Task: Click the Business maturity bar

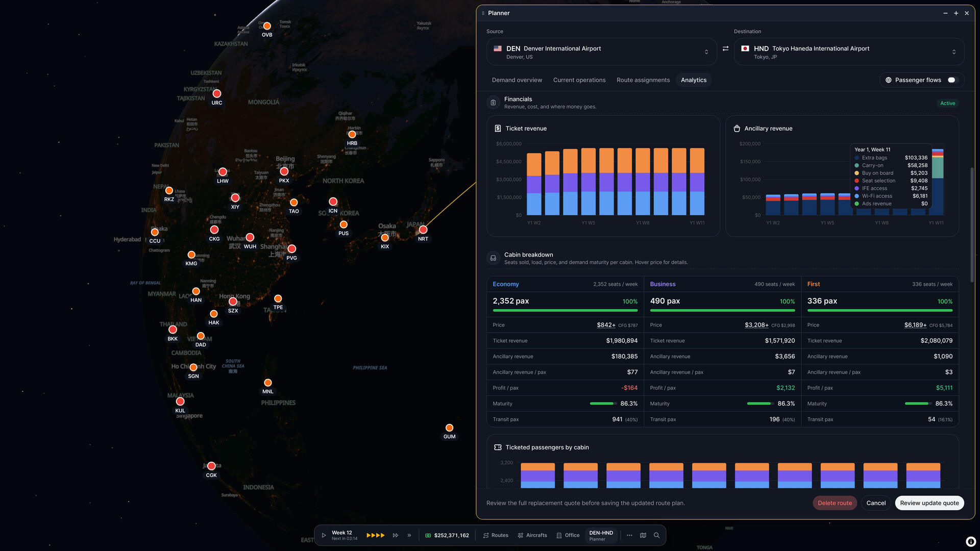Action: tap(760, 404)
